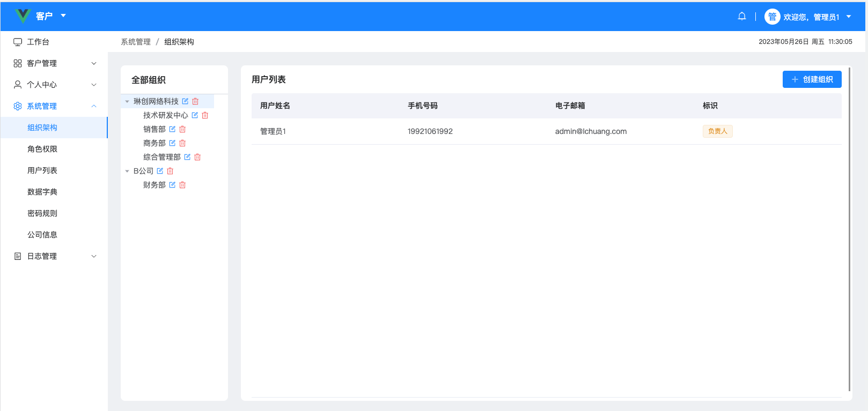Open the 客户 header dropdown arrow
Image resolution: width=868 pixels, height=411 pixels.
pos(63,16)
